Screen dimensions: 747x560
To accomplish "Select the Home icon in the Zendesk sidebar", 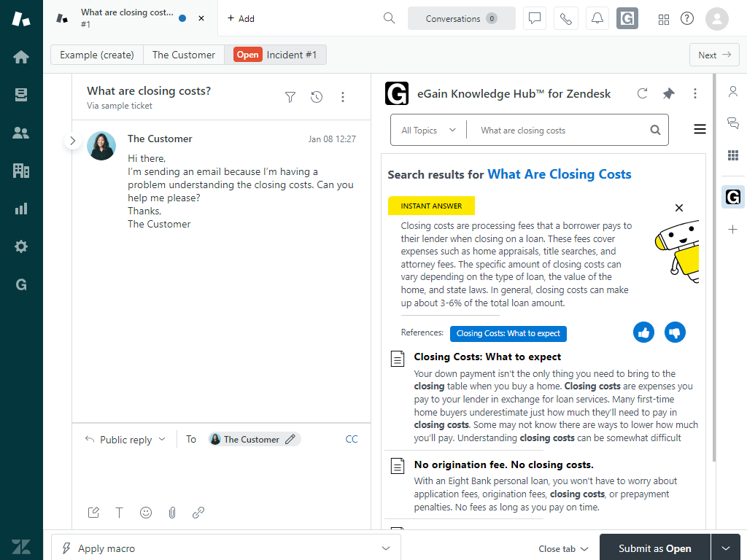I will click(x=21, y=56).
